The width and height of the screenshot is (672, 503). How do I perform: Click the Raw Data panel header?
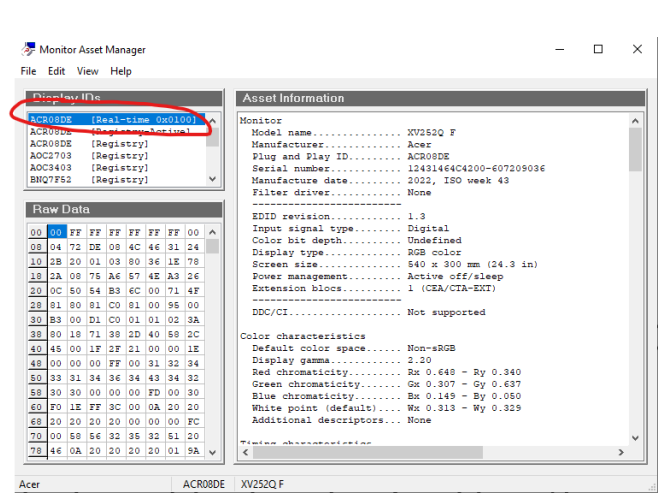(124, 210)
